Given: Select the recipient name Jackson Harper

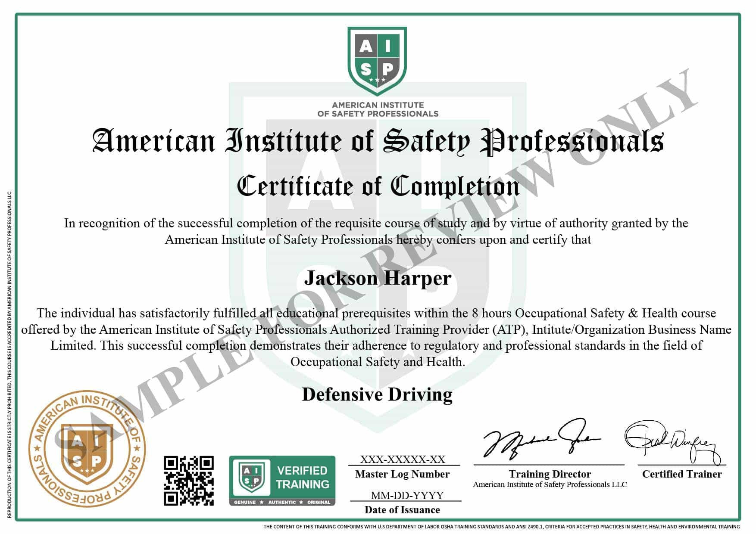Looking at the screenshot, I should 378,278.
